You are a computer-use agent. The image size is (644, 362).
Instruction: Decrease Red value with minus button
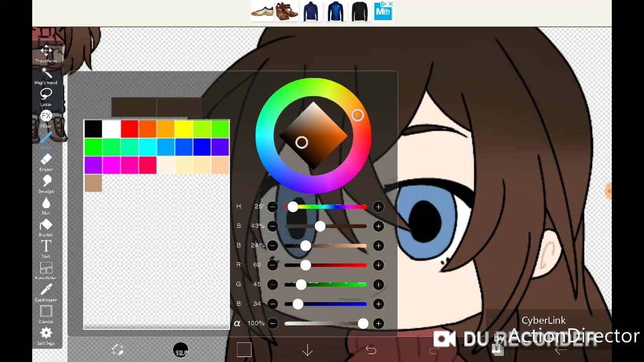point(272,265)
